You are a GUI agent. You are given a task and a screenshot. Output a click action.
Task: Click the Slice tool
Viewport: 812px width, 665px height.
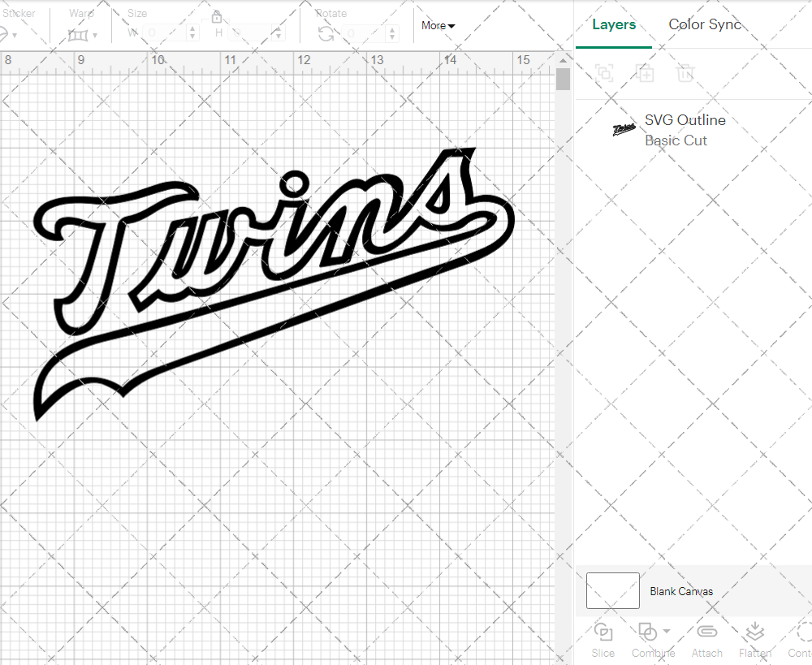[603, 641]
